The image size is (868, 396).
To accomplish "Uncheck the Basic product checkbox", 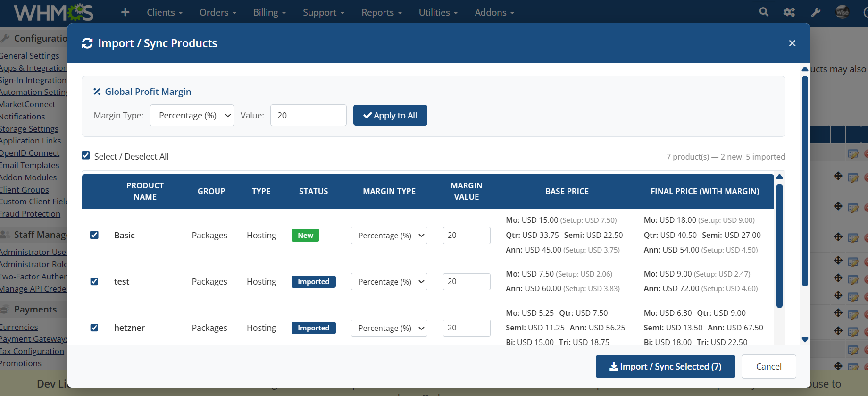I will point(94,235).
